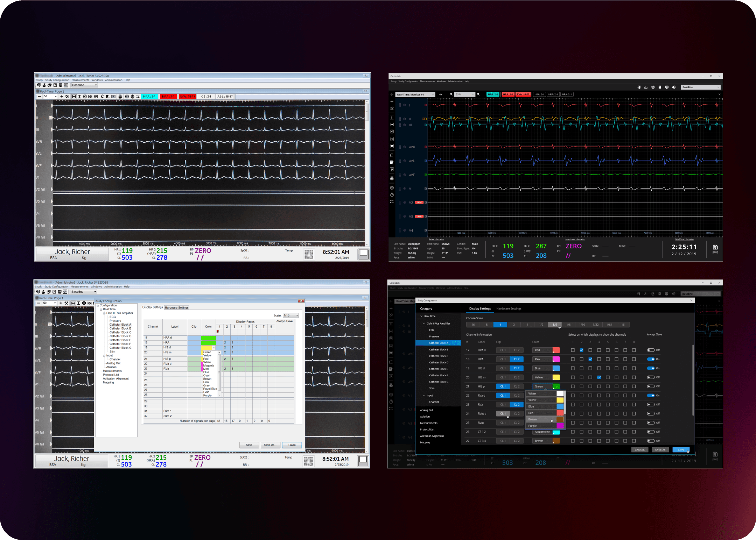This screenshot has height=540, width=756.
Task: Open the Baseline dropdown in the toolbar
Action: pyautogui.click(x=700, y=87)
